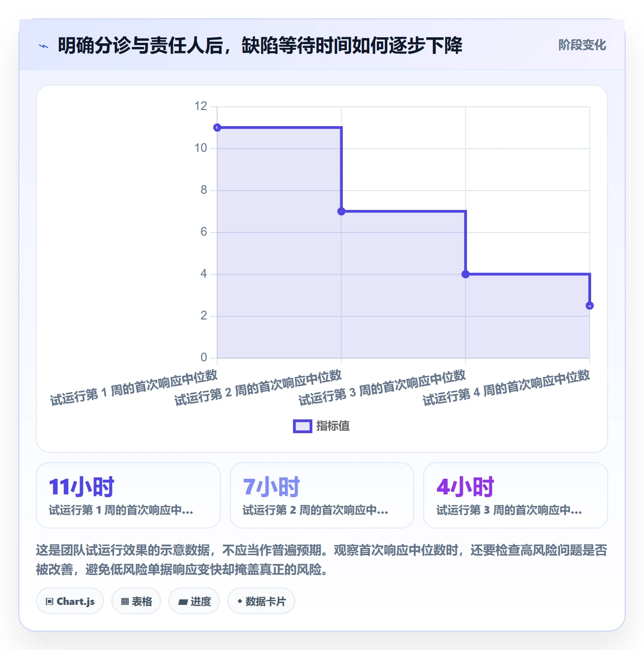Open the 4小时 data card
644x650 pixels.
pyautogui.click(x=516, y=495)
